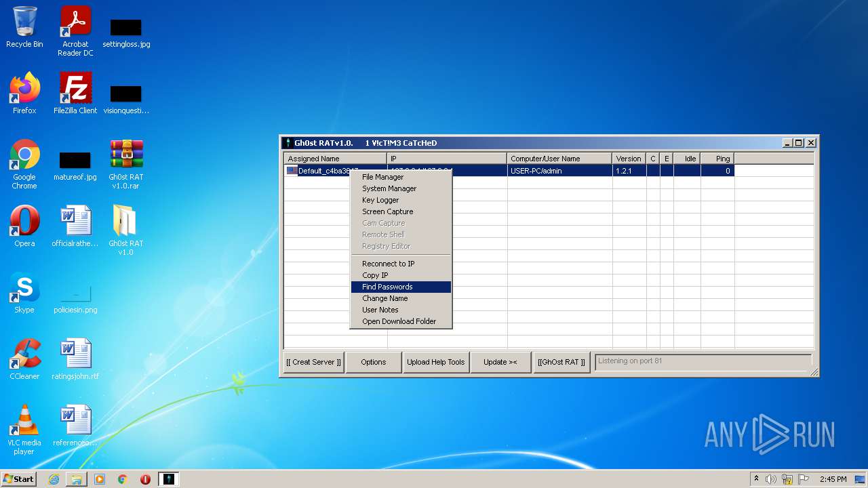Choose Open Download Folder entry
Viewport: 868px width, 488px height.
[x=401, y=321]
